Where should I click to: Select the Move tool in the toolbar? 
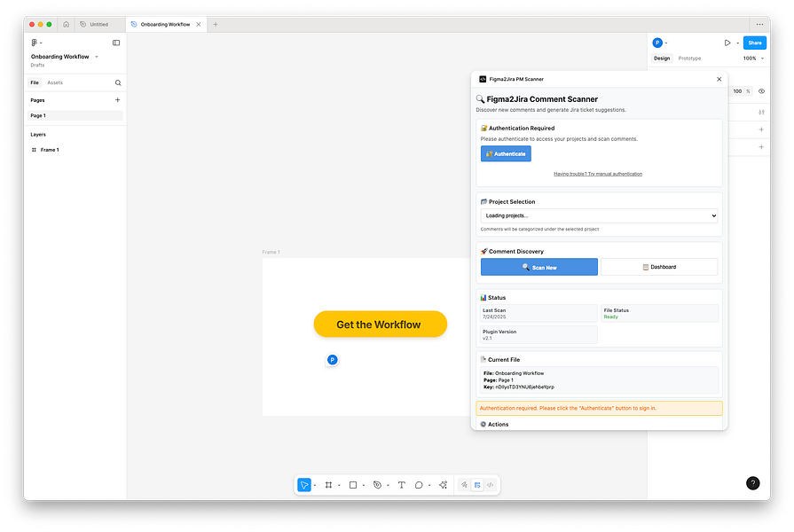303,484
